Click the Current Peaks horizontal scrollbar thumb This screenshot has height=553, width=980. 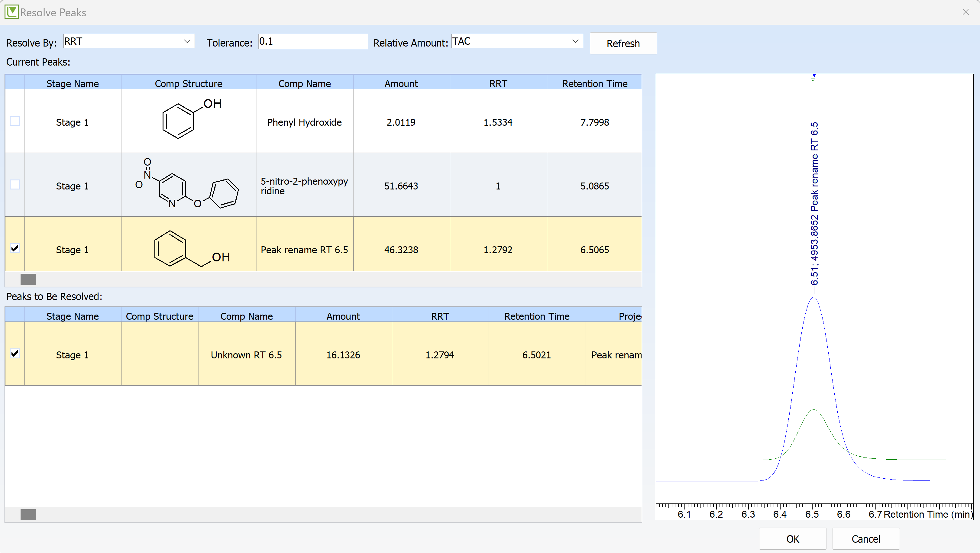(x=28, y=279)
